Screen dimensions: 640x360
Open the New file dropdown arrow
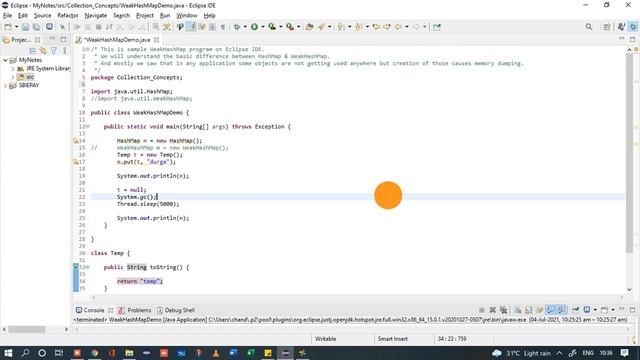[x=16, y=27]
